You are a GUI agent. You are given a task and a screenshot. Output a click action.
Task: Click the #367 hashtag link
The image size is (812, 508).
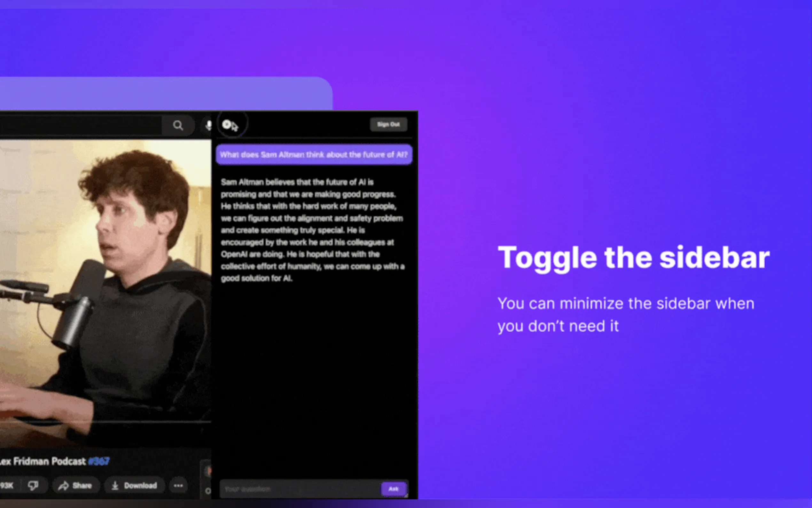(99, 461)
